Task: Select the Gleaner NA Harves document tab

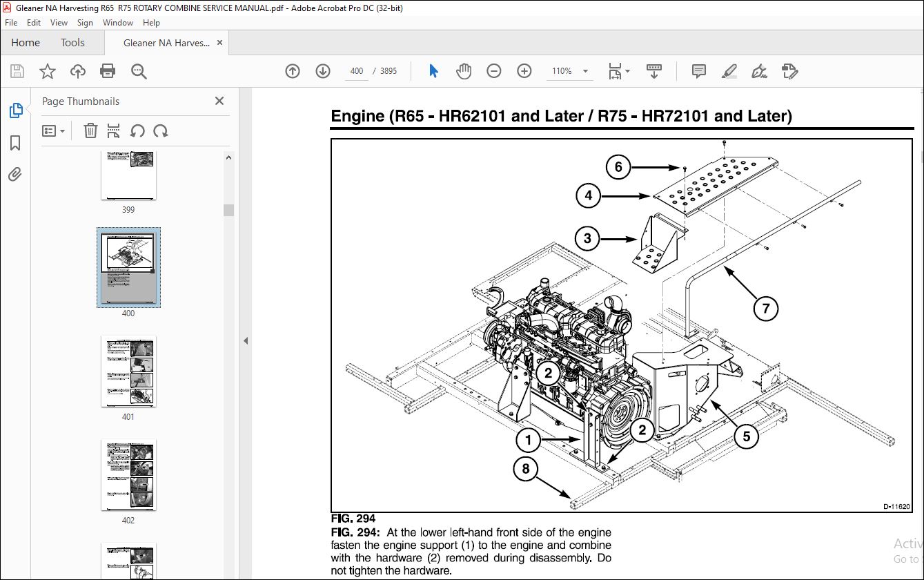Action: [x=166, y=43]
